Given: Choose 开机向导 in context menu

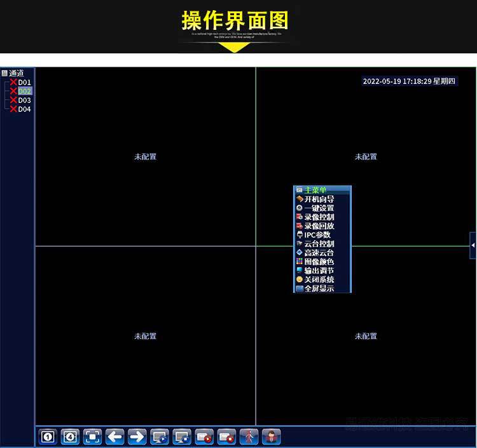Looking at the screenshot, I should pyautogui.click(x=322, y=199).
